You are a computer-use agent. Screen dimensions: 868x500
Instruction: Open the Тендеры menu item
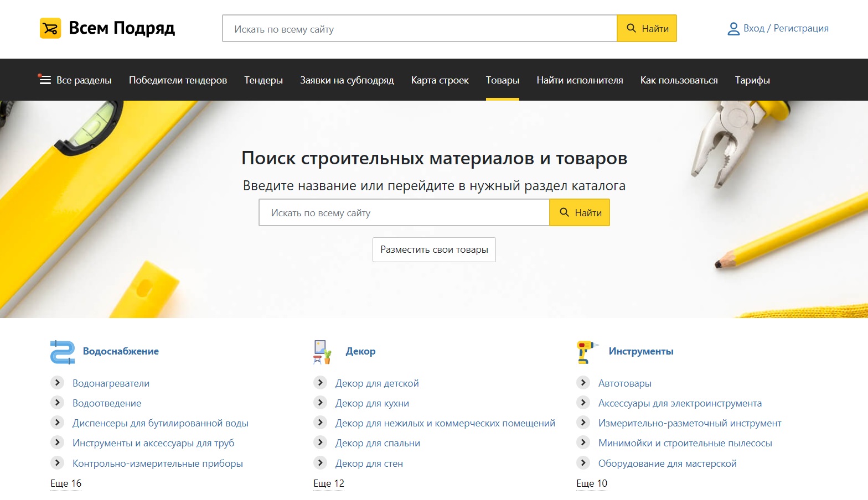[x=263, y=80]
